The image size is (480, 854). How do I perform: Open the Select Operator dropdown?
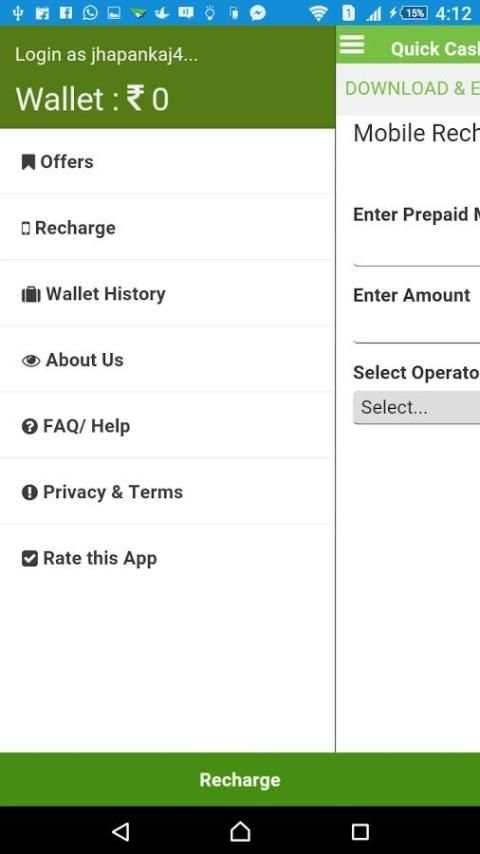[x=416, y=407]
